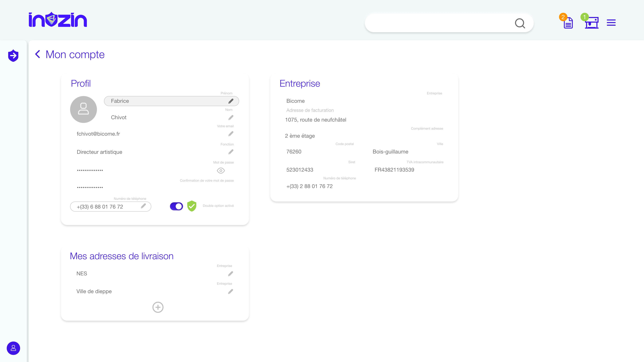Image resolution: width=644 pixels, height=362 pixels.
Task: Edit the email address pencil icon
Action: (x=231, y=134)
